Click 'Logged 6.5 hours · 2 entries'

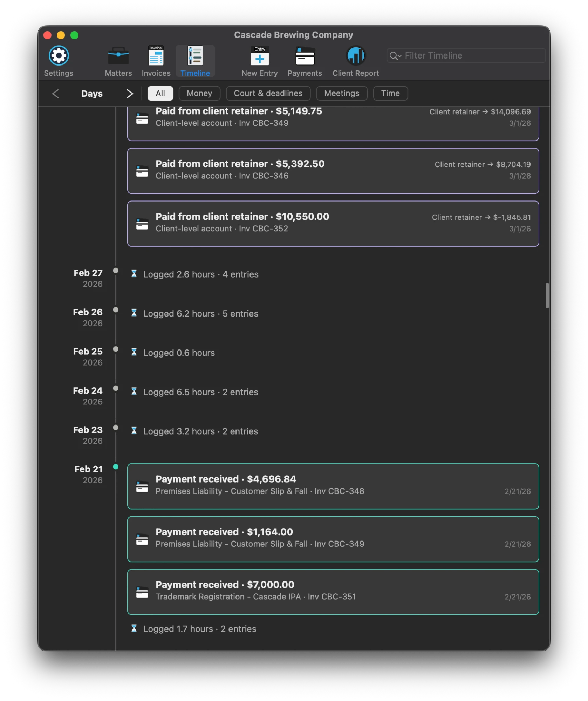click(x=201, y=392)
